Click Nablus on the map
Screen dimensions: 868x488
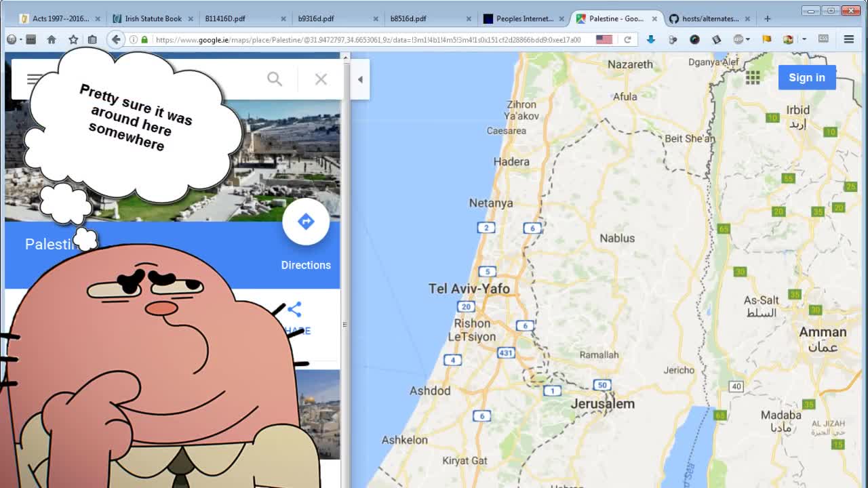tap(617, 238)
